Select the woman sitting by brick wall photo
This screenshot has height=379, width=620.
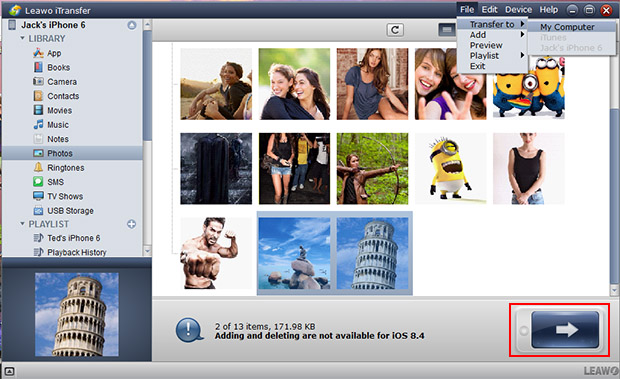[x=372, y=84]
